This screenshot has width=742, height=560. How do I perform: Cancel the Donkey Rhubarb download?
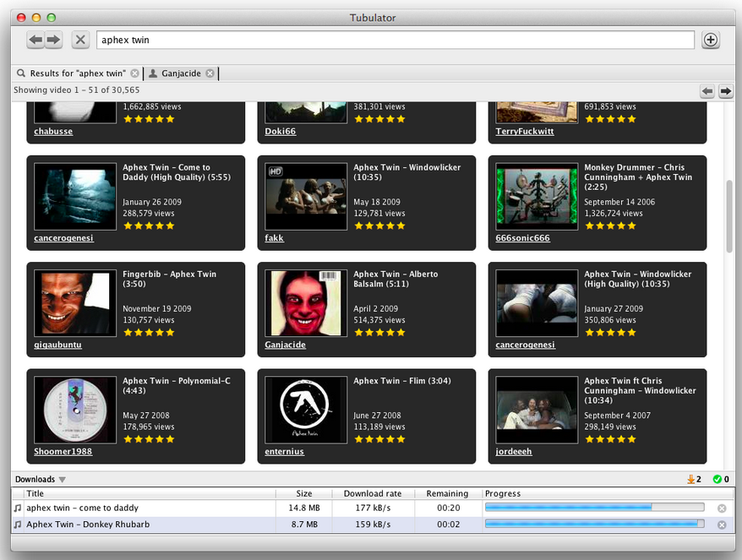click(722, 525)
